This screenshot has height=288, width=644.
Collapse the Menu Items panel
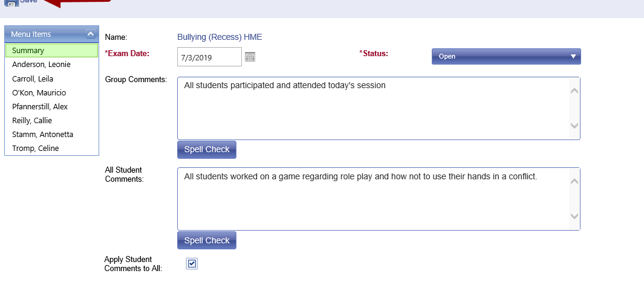coord(91,34)
